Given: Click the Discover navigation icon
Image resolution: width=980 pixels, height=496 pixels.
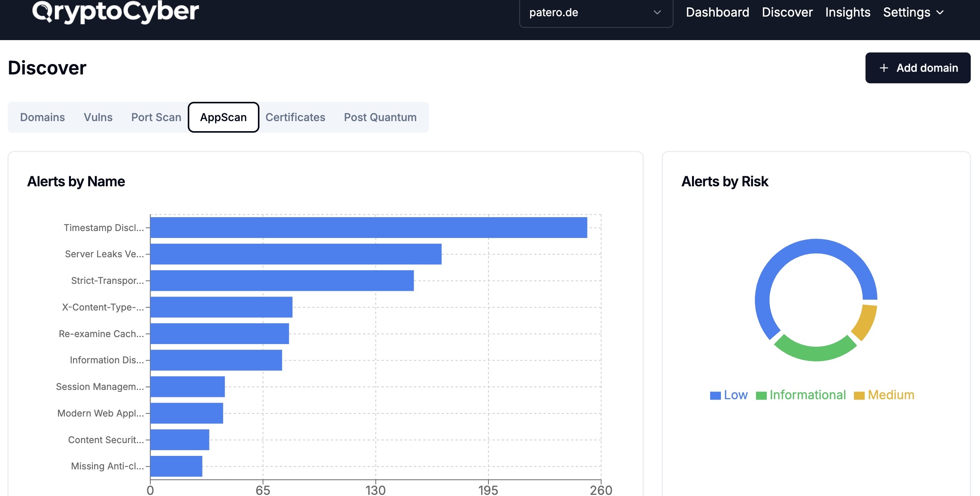Looking at the screenshot, I should tap(787, 12).
